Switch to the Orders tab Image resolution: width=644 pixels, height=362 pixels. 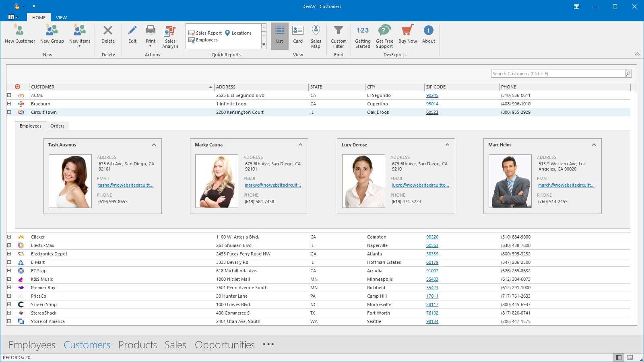[x=57, y=126]
